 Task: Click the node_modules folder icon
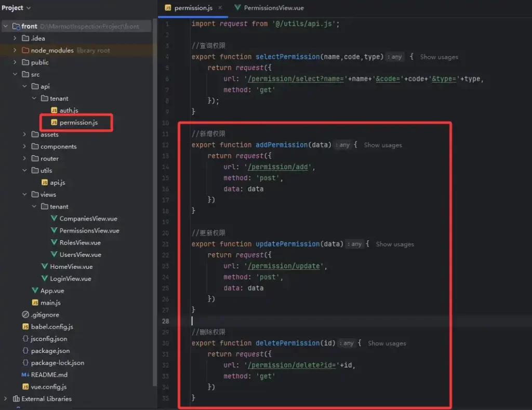tap(25, 50)
